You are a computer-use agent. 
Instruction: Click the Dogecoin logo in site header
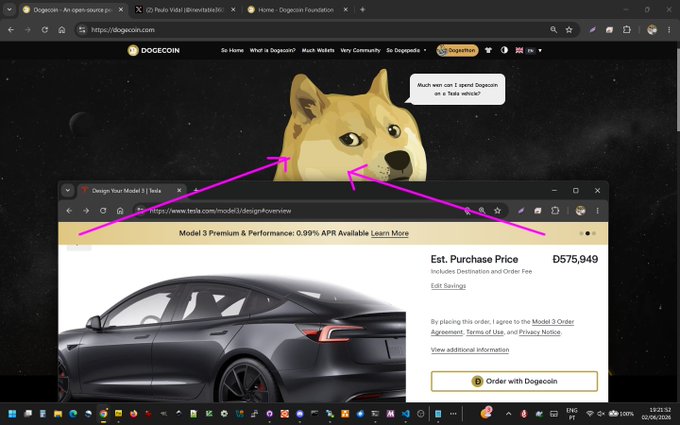pyautogui.click(x=154, y=50)
